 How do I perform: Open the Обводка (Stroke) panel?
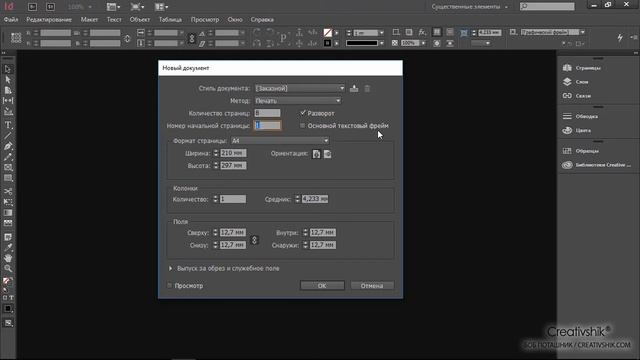(x=580, y=116)
